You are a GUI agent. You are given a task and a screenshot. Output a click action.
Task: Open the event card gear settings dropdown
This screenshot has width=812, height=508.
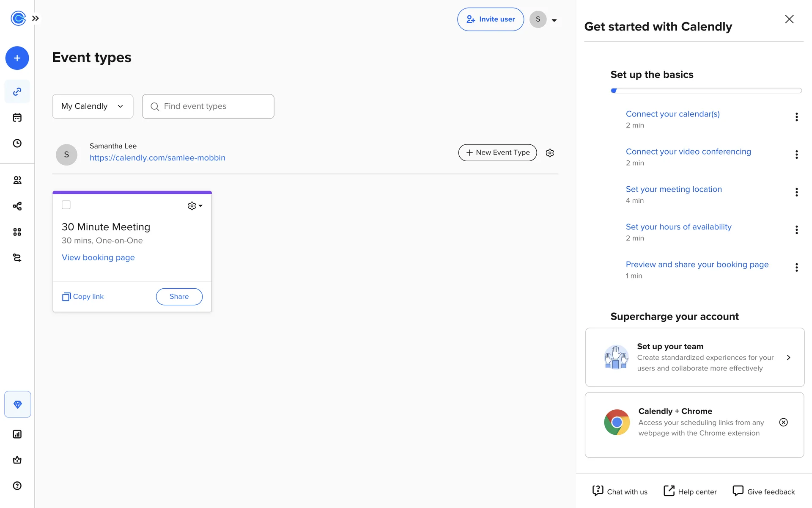pos(195,206)
